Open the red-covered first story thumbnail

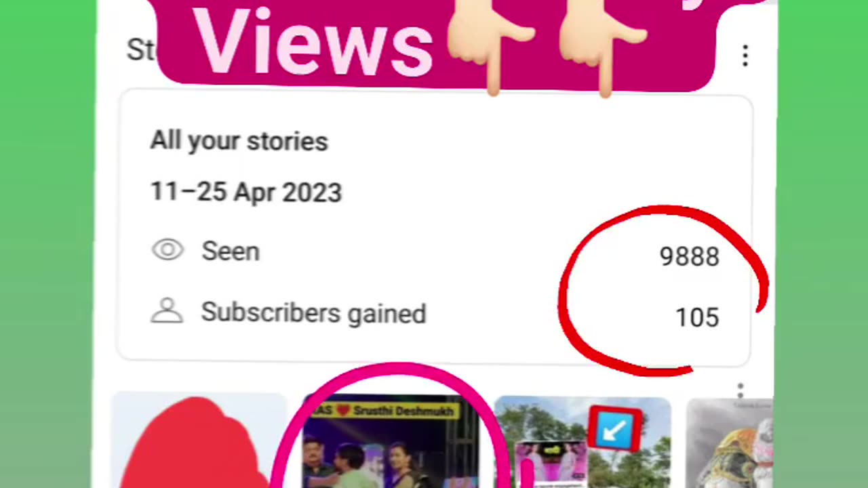pyautogui.click(x=199, y=441)
